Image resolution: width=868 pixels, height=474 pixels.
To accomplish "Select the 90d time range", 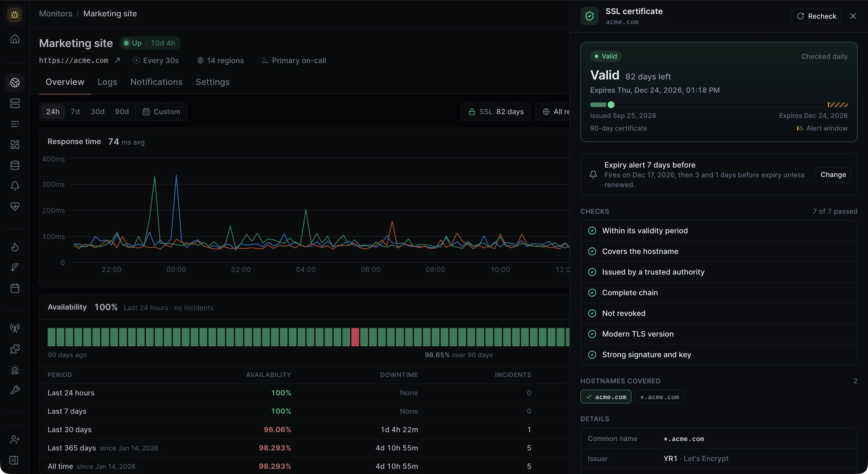I will (x=122, y=112).
